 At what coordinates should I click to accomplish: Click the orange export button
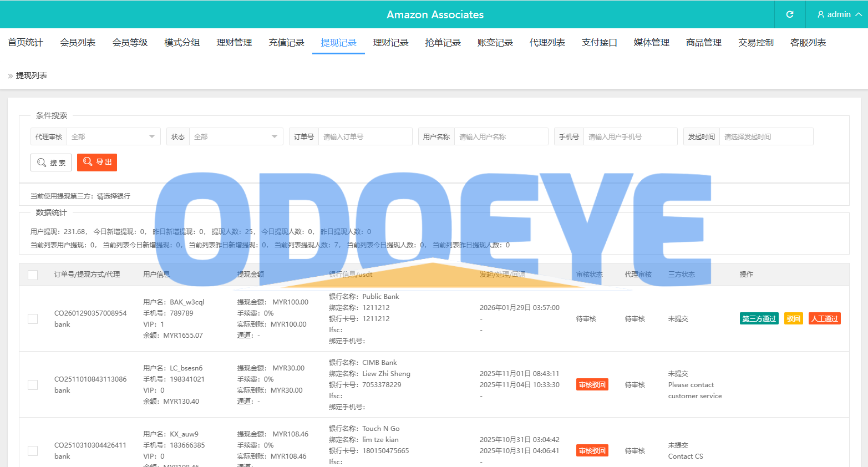point(97,162)
